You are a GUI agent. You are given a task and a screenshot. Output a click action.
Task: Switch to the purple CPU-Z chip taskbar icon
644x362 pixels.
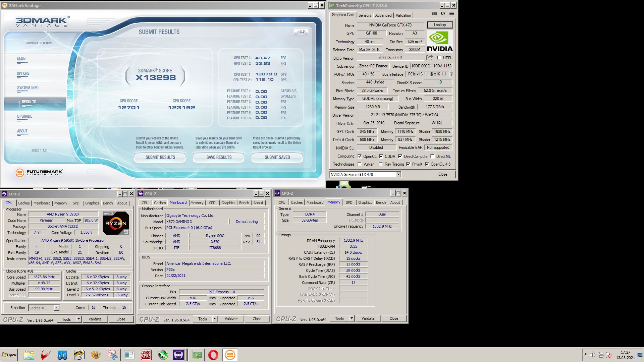(x=178, y=355)
